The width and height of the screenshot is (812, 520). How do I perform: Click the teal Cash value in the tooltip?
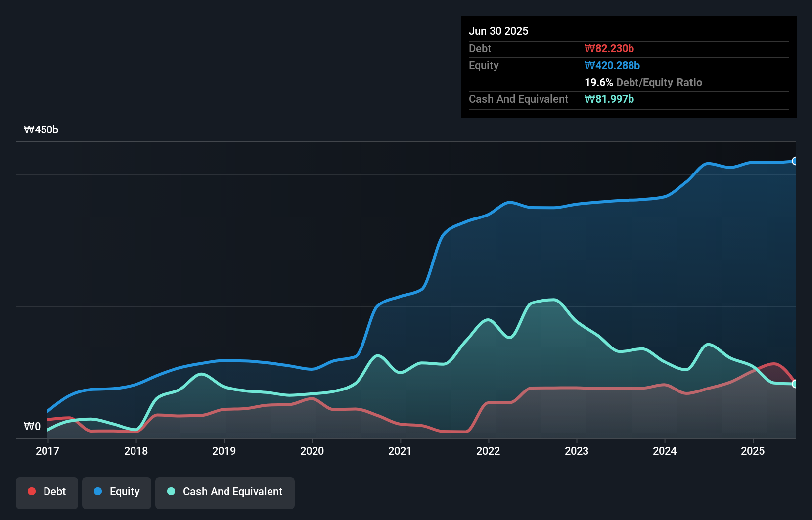[609, 99]
